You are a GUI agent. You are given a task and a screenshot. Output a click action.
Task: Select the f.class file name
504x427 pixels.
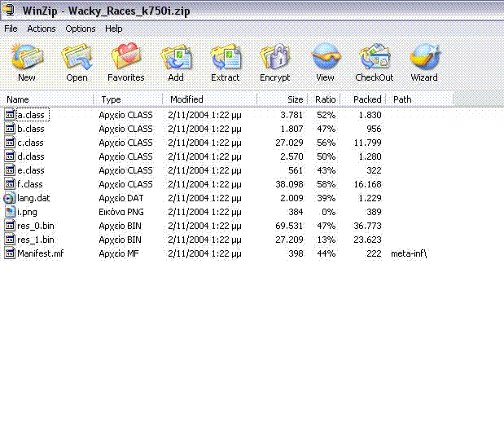tap(30, 184)
